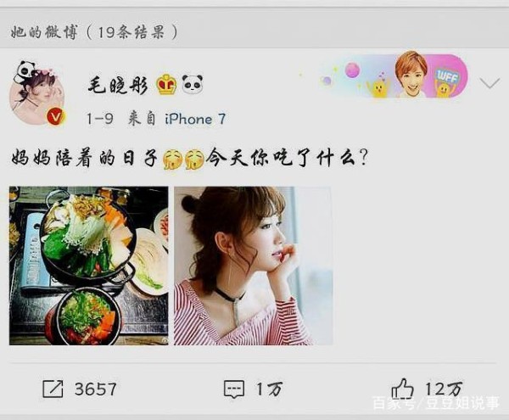Image resolution: width=509 pixels, height=420 pixels.
Task: Click the emoji faces in post text
Action: click(183, 159)
